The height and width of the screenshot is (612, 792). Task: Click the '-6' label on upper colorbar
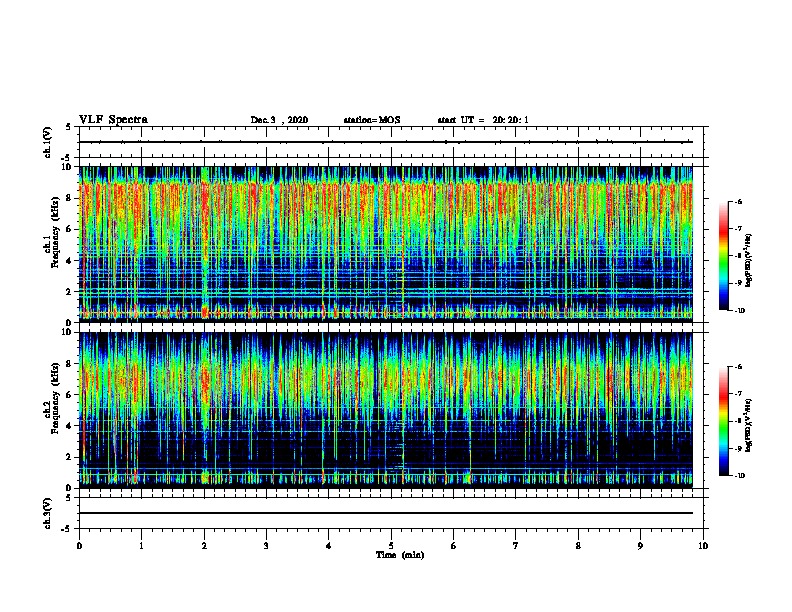tap(738, 201)
